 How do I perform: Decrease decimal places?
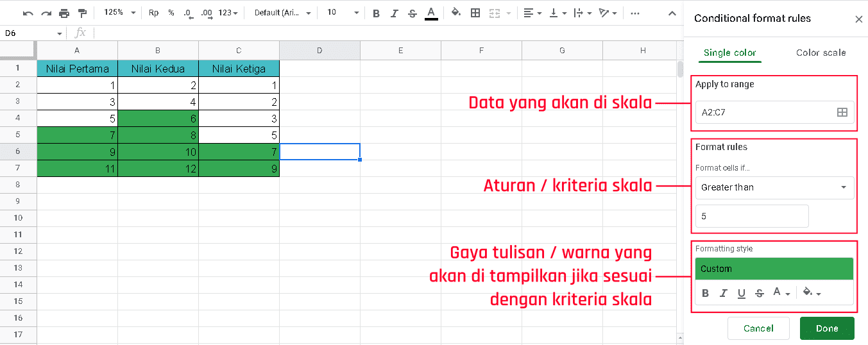pyautogui.click(x=188, y=13)
